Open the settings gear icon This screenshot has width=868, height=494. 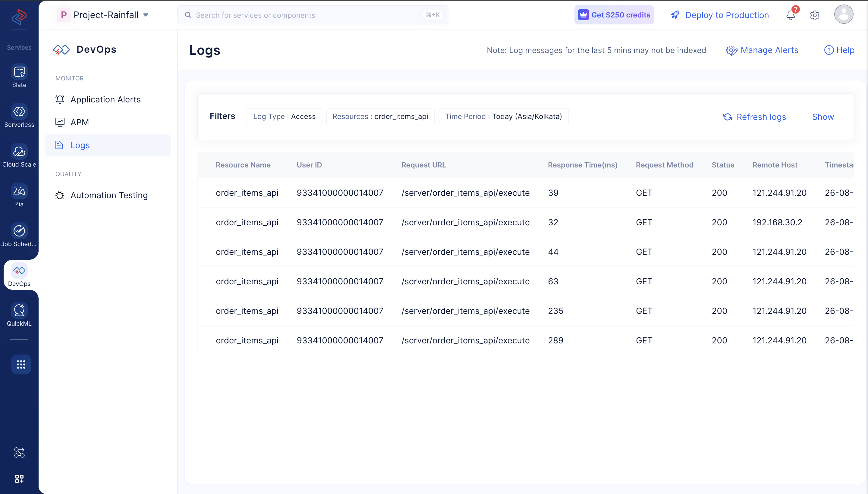point(815,15)
